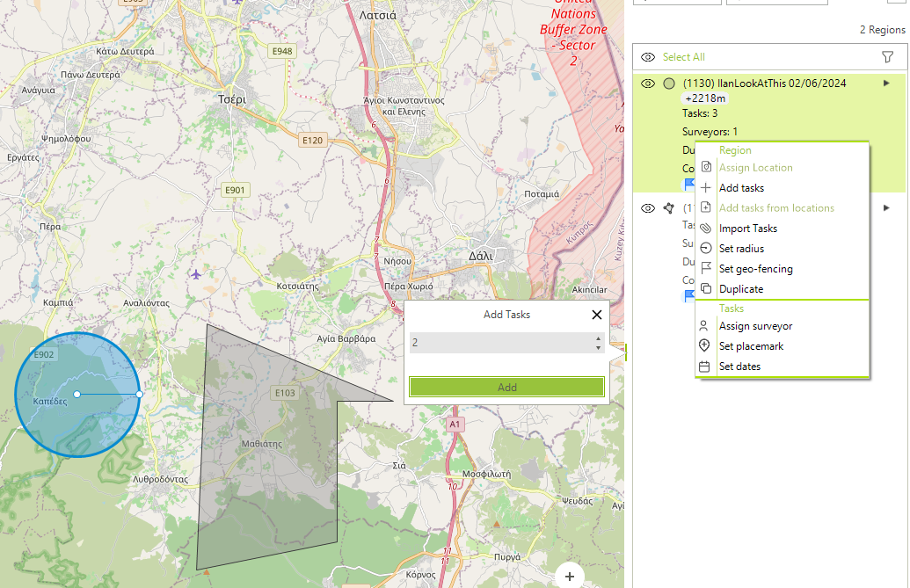The image size is (910, 588).
Task: Hide the IlanLookAtThis region with its eye toggle
Action: click(648, 83)
